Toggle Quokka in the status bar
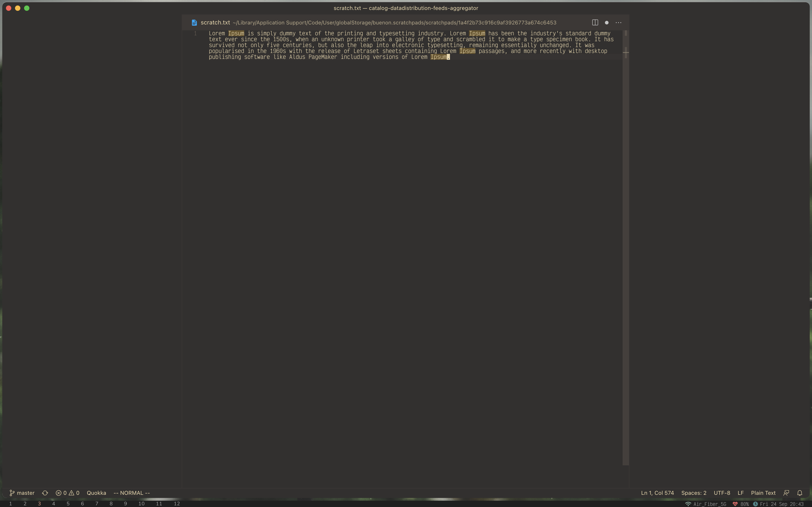The height and width of the screenshot is (507, 812). 96,493
